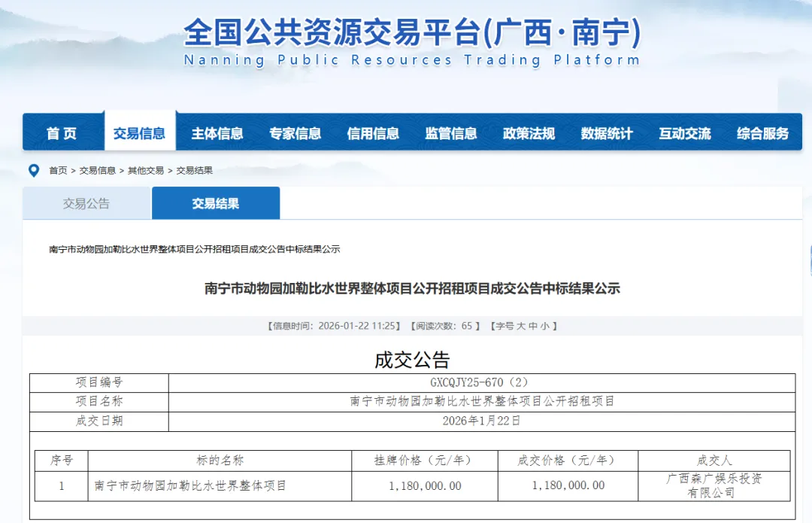Click the location pin icon in breadcrumb
812x523 pixels.
(x=34, y=171)
